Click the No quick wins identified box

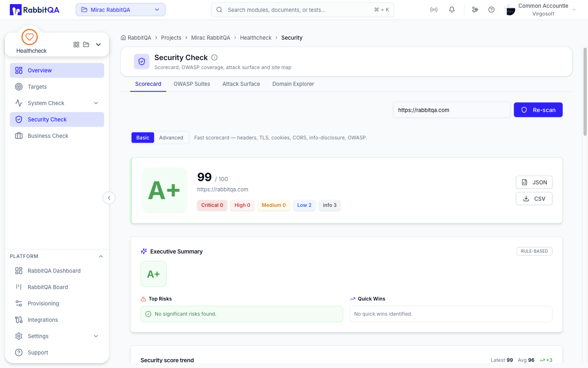point(451,314)
